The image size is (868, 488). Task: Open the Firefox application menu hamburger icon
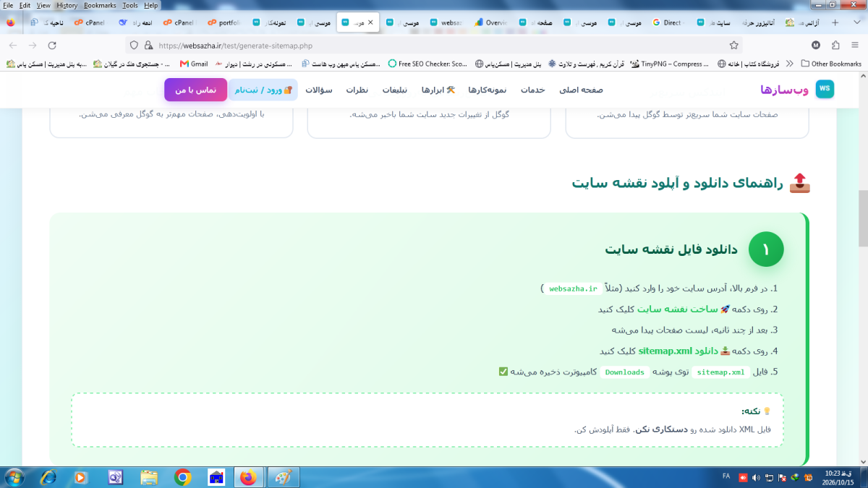pyautogui.click(x=854, y=45)
